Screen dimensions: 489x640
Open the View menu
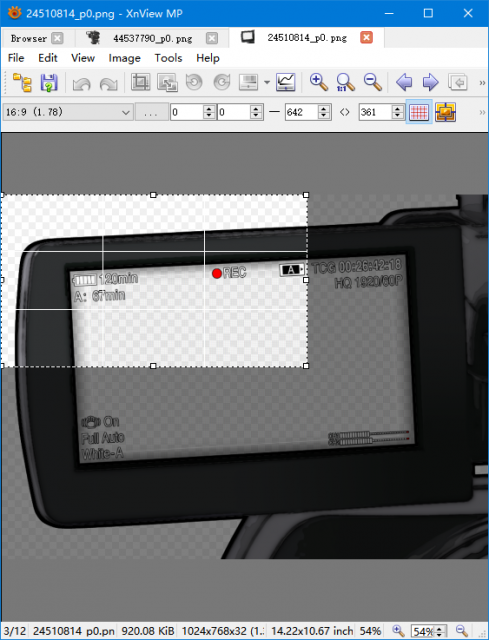[x=83, y=58]
